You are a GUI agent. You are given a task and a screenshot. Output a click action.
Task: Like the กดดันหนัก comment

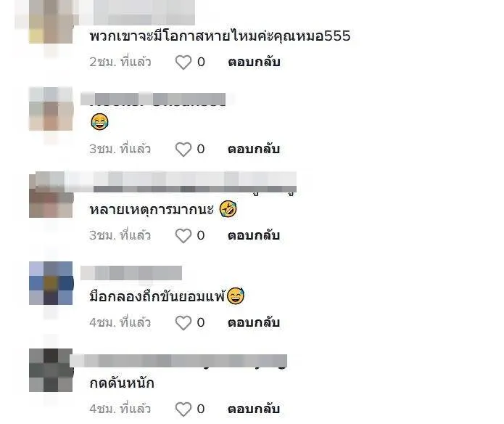[x=183, y=409]
